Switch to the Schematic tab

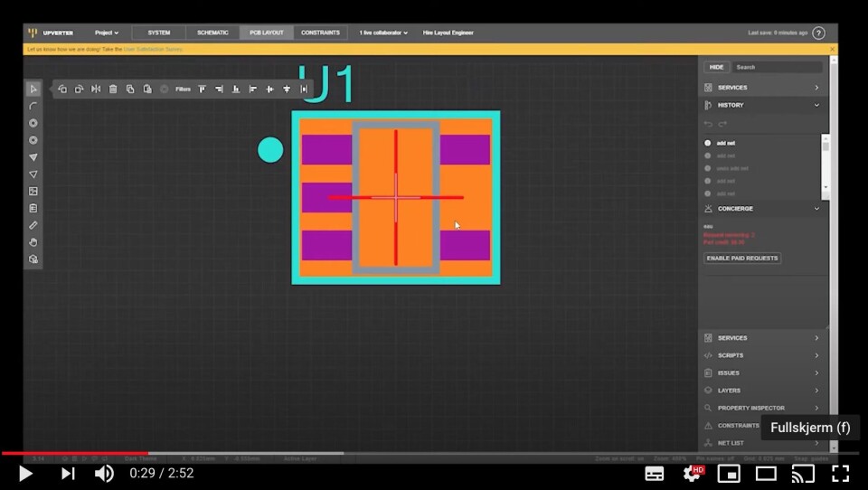212,33
